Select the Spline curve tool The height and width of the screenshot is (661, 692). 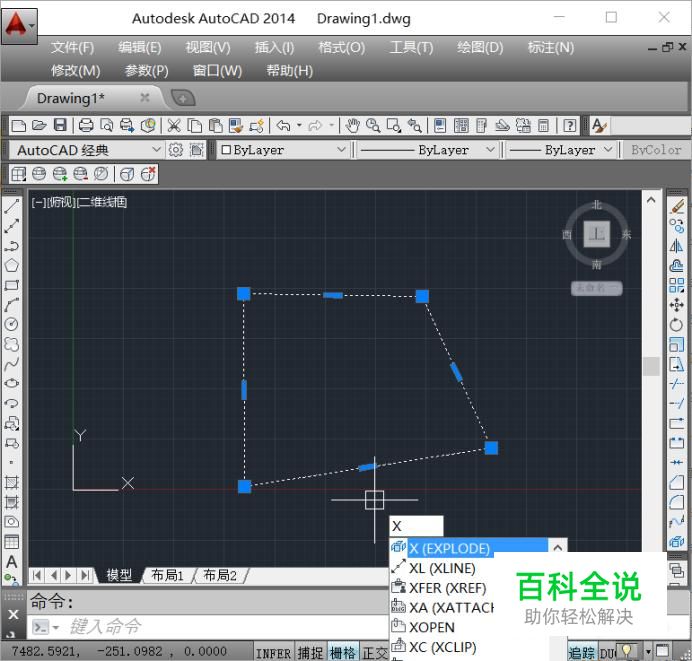tap(11, 364)
